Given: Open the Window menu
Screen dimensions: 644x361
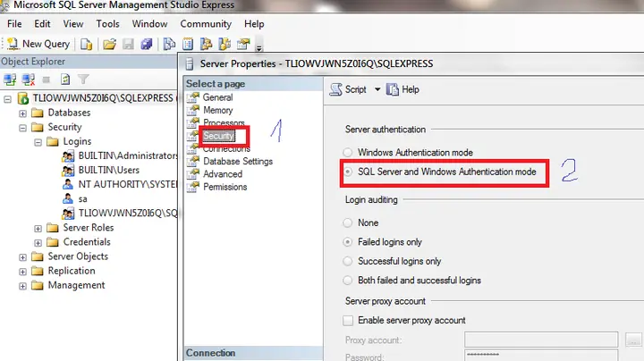Looking at the screenshot, I should click(x=149, y=24).
